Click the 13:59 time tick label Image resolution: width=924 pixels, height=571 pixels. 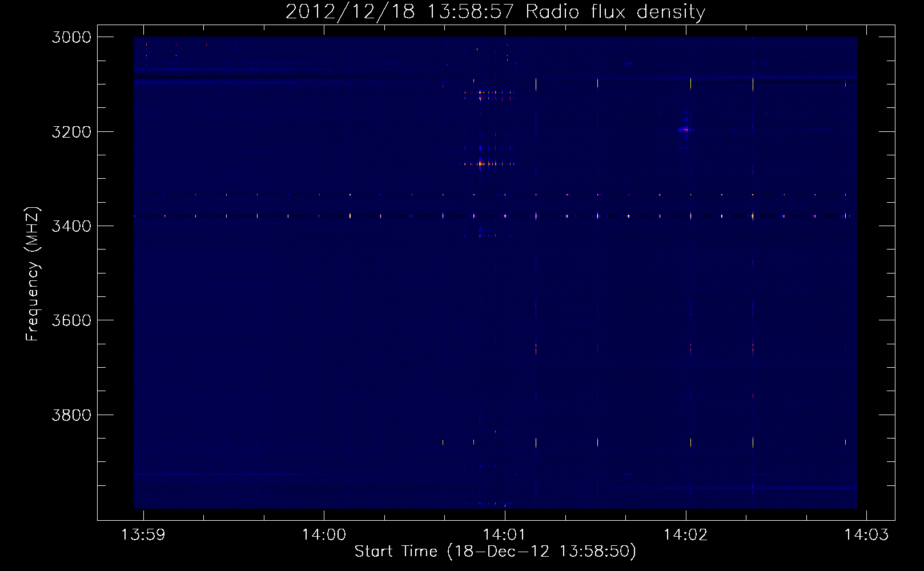[143, 534]
